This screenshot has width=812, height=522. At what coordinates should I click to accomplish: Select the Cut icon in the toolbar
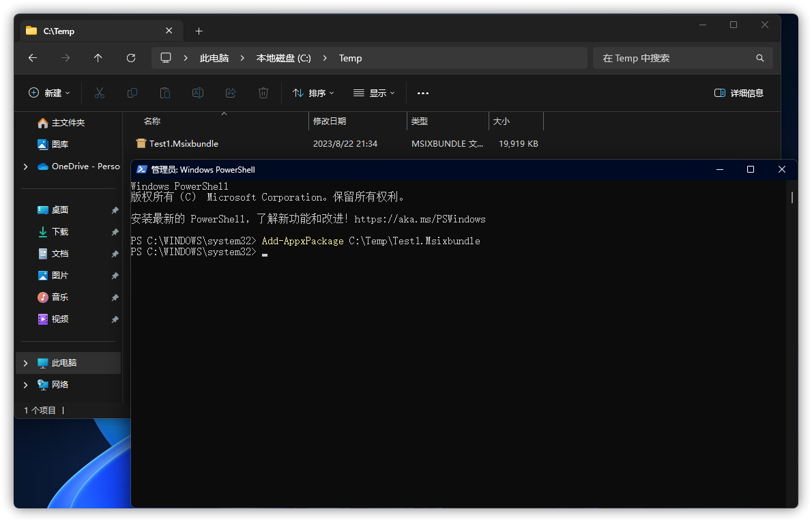(100, 93)
